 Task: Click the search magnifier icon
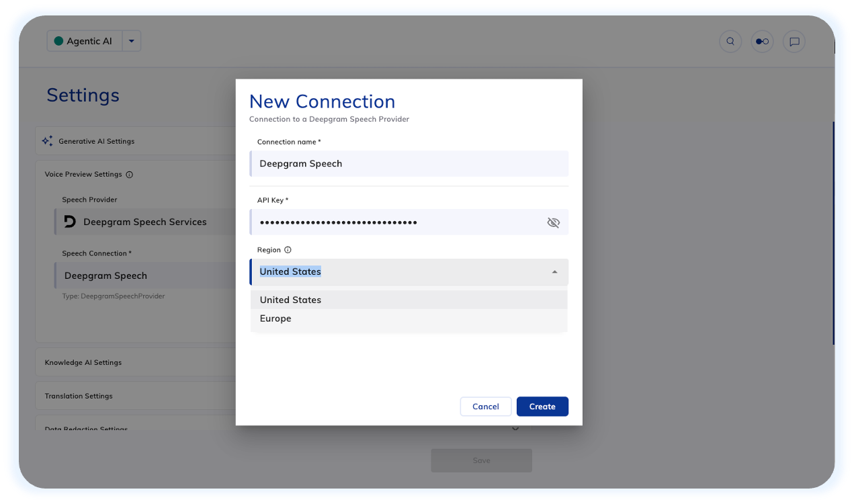[x=730, y=41]
